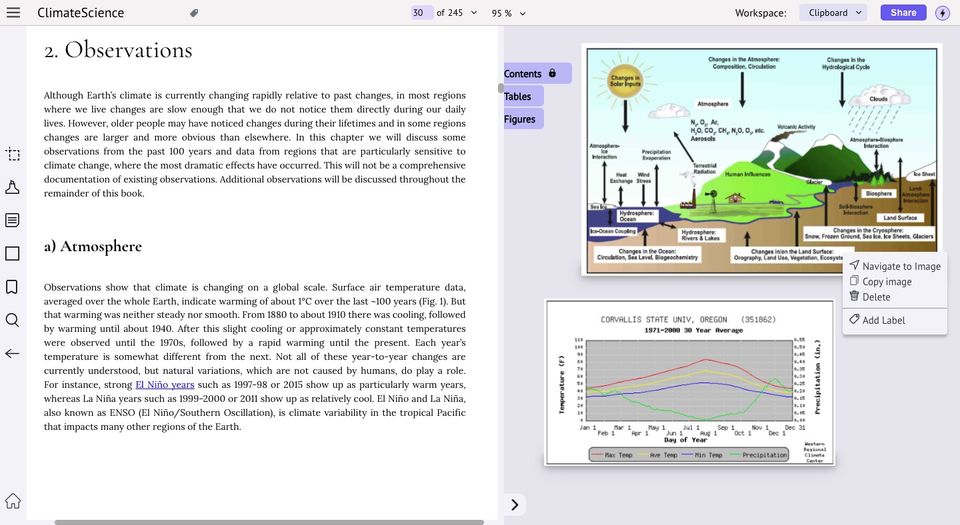This screenshot has width=960, height=525.
Task: Switch to the Figures tab
Action: [x=523, y=119]
